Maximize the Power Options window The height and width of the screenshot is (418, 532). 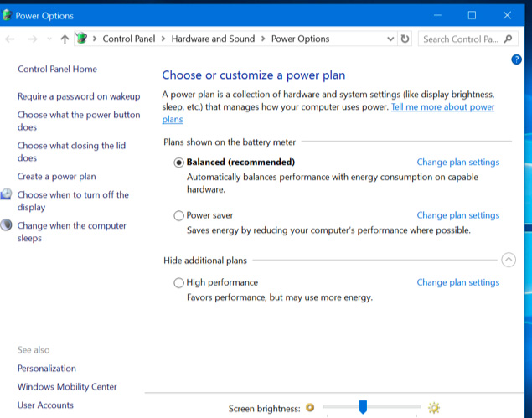click(472, 15)
